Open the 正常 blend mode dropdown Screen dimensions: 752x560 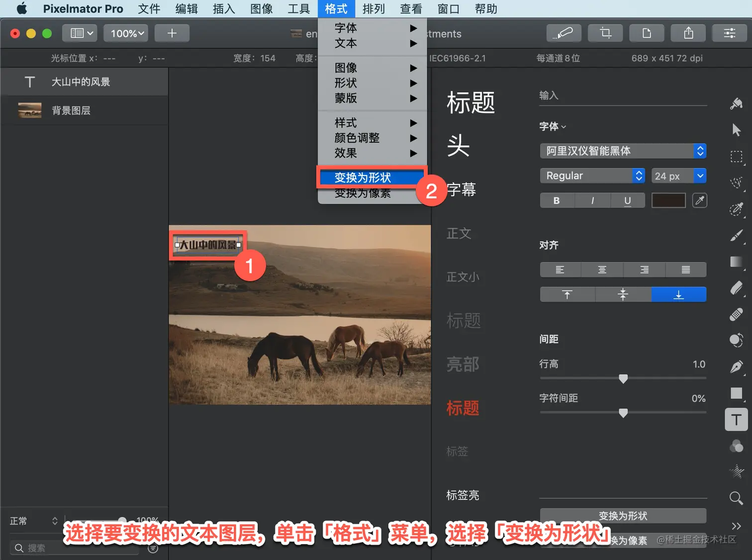(34, 521)
